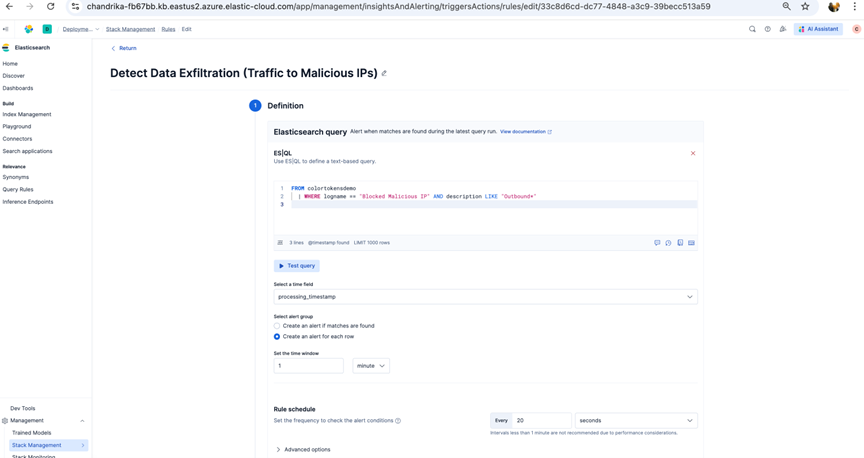
Task: Open Playground in sidebar
Action: 17,127
